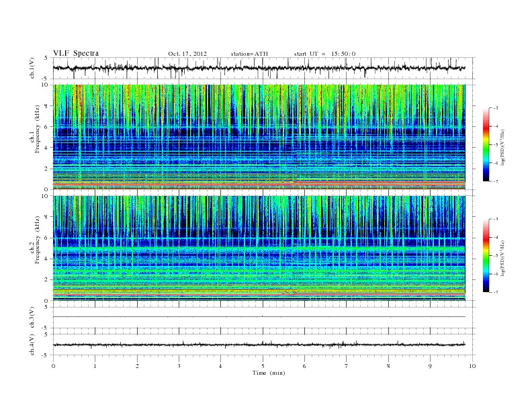The image size is (532, 411).
Task: Click the ch.1 spectrogram panel
Action: click(x=259, y=137)
